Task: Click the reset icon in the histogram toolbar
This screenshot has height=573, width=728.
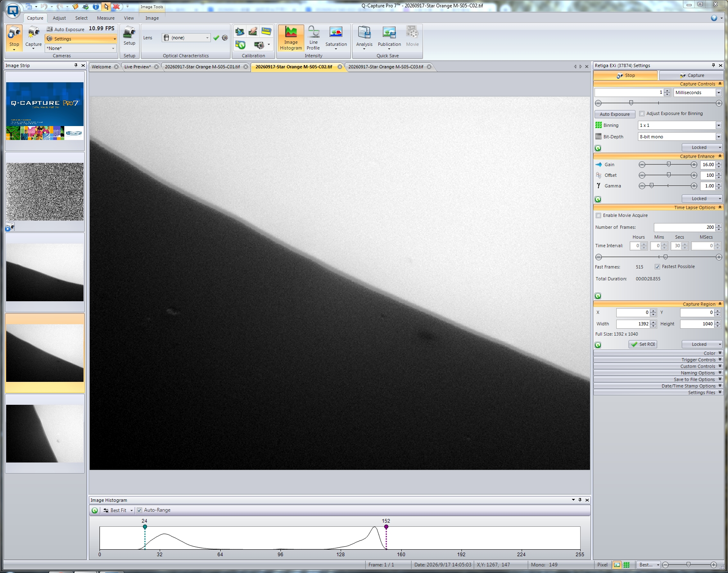Action: 95,510
